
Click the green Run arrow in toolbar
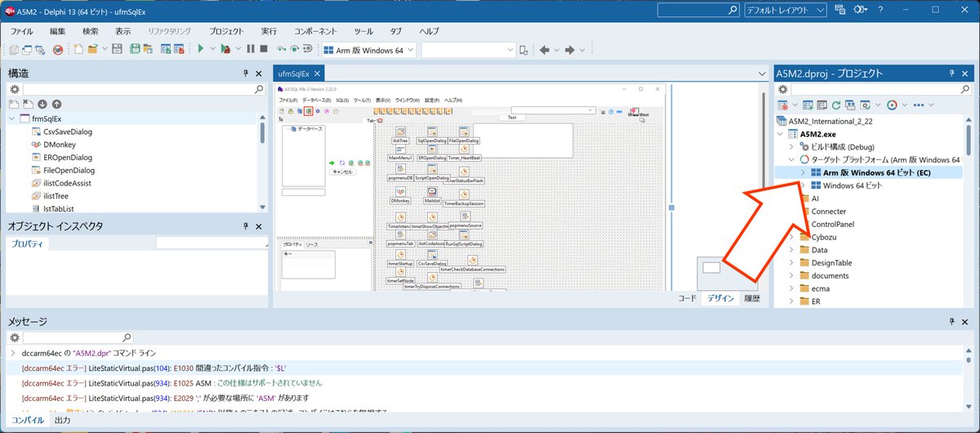pos(201,50)
